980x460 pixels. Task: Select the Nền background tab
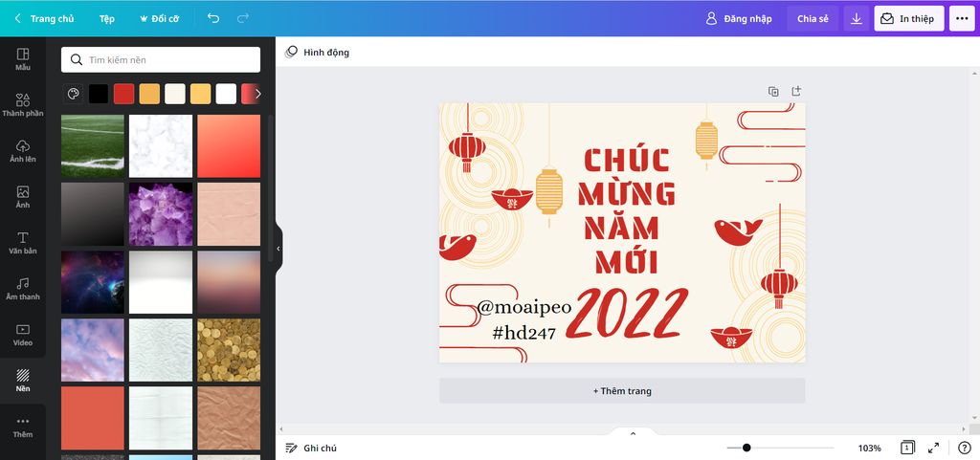[x=23, y=380]
